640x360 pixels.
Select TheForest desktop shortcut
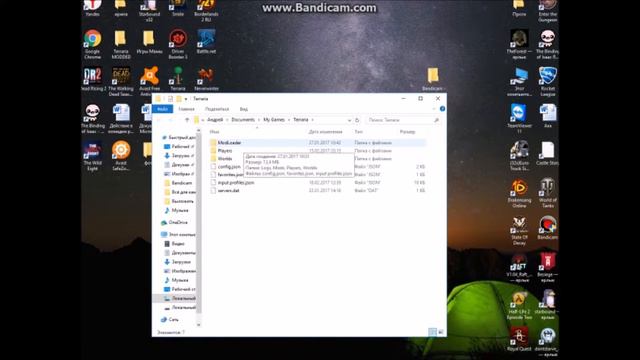(x=519, y=44)
